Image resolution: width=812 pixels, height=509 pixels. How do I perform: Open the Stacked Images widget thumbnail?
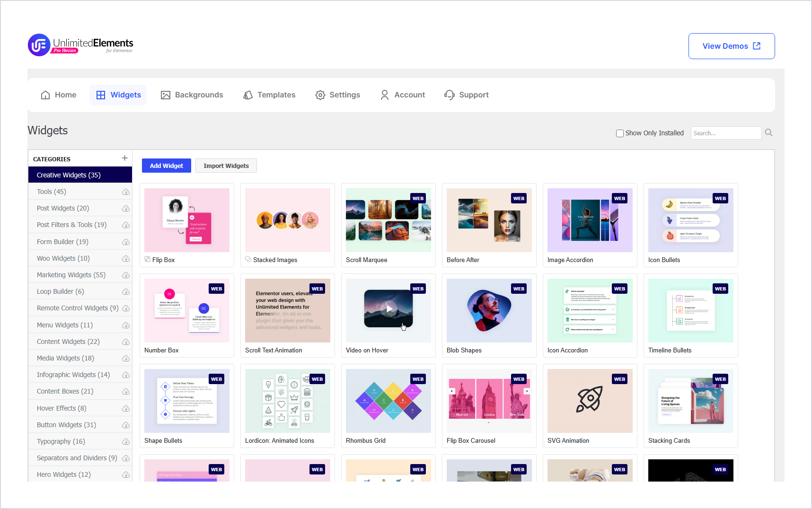point(288,220)
